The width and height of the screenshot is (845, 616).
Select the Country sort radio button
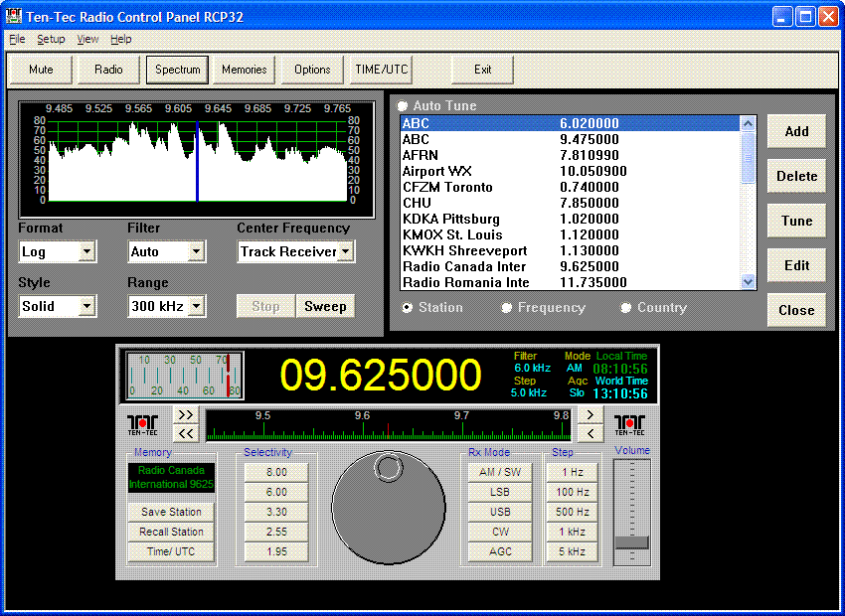[627, 308]
